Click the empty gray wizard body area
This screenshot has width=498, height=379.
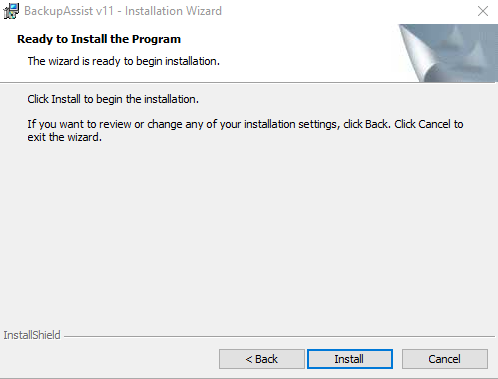click(x=249, y=233)
